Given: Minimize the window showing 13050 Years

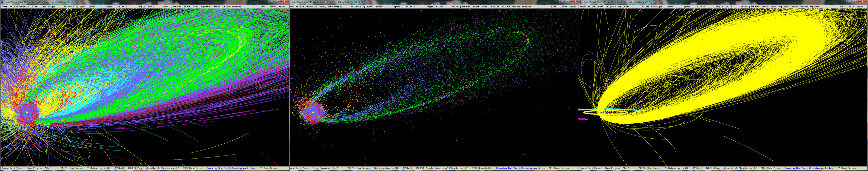Looking at the screenshot, I should click(x=272, y=2).
